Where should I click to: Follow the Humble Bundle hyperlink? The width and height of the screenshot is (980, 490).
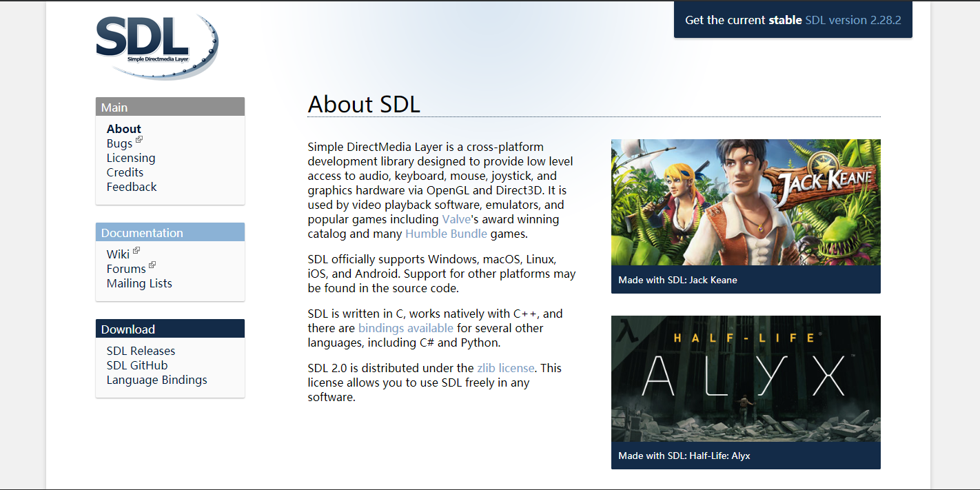click(x=446, y=234)
